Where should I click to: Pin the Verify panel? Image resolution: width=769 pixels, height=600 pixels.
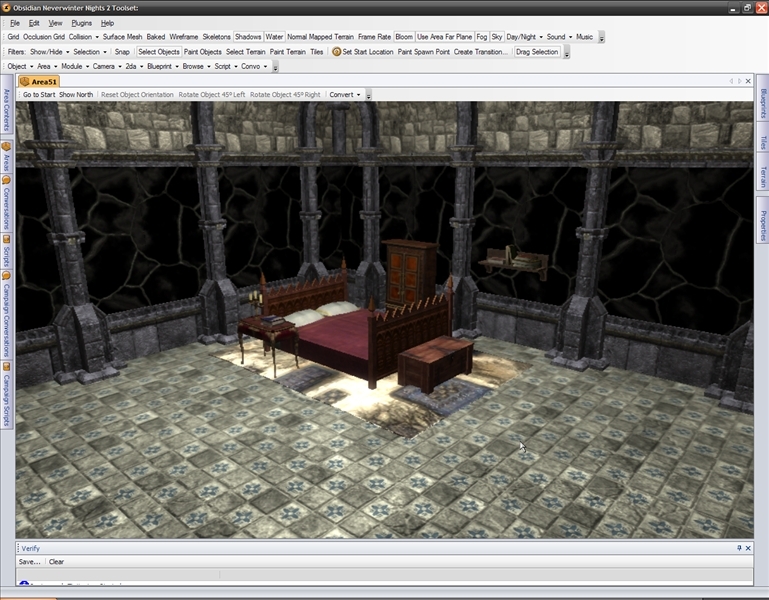pos(740,548)
